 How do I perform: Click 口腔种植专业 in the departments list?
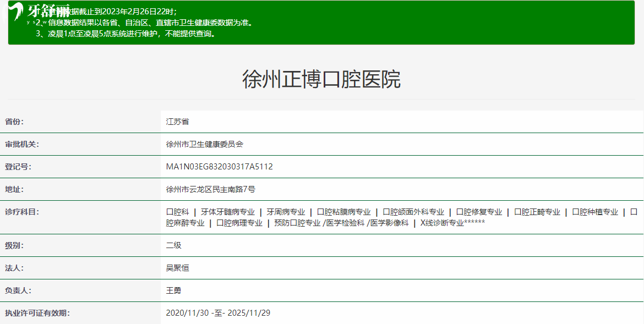click(595, 212)
